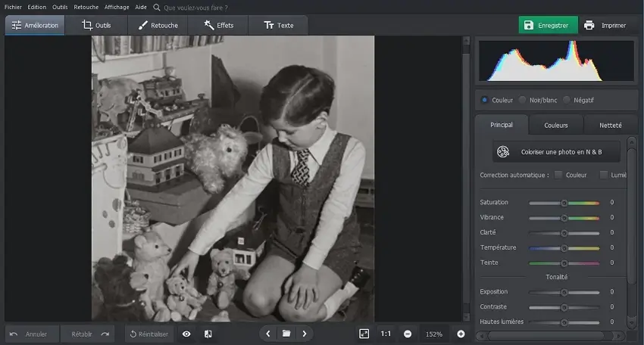Screen dimensions: 644x345
Task: Click the settings panel scroll-up arrow
Action: (x=632, y=142)
